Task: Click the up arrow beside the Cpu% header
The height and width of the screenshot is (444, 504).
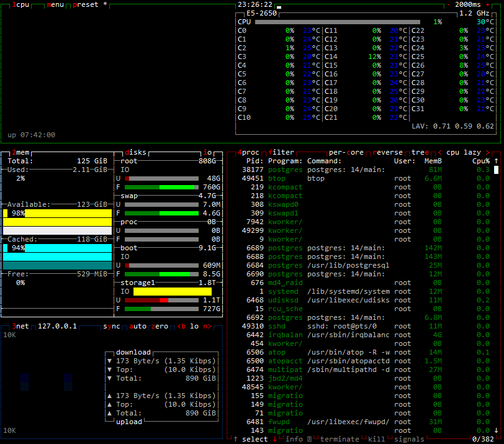Action: coord(497,161)
